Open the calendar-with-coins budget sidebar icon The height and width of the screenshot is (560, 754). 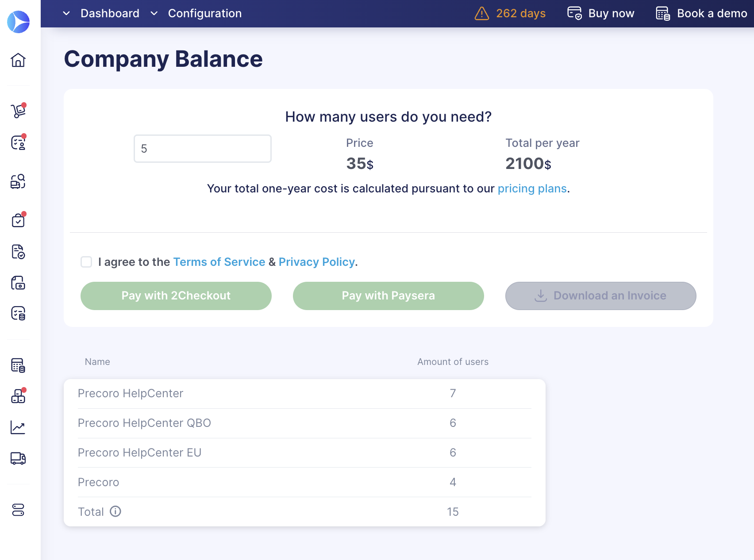pyautogui.click(x=18, y=365)
